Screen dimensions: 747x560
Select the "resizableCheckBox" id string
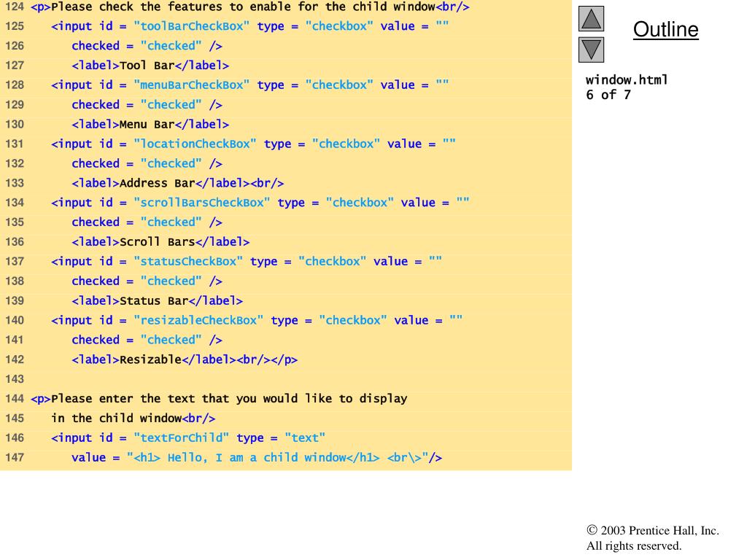tap(198, 320)
